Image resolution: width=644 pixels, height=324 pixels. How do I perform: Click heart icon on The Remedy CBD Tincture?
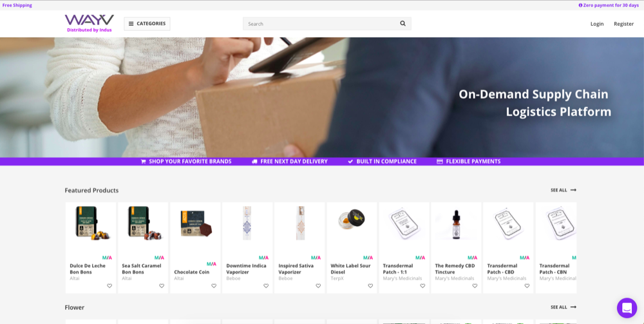point(475,286)
